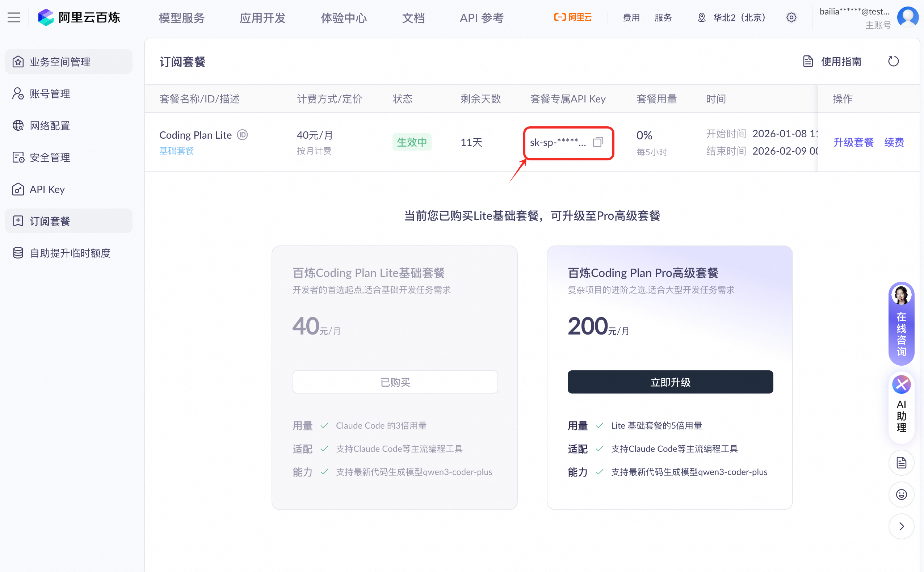Click the account avatar top right

coord(908,17)
